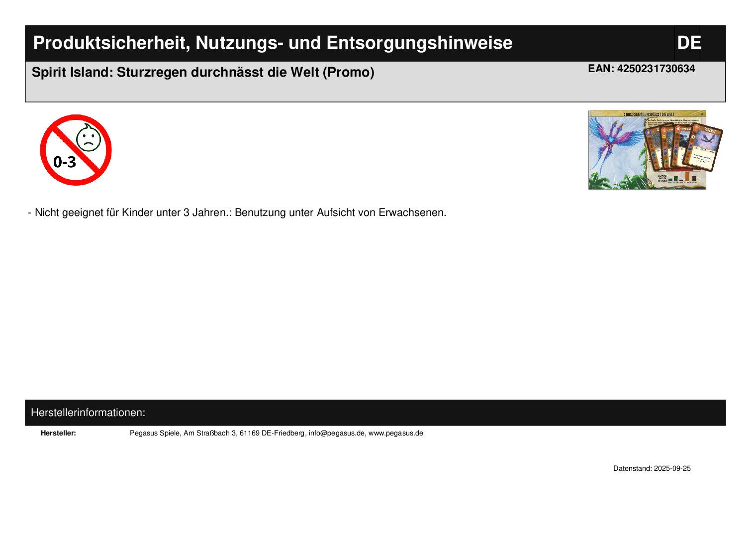Select the Spirit Island product name text
The image size is (756, 535).
203,73
